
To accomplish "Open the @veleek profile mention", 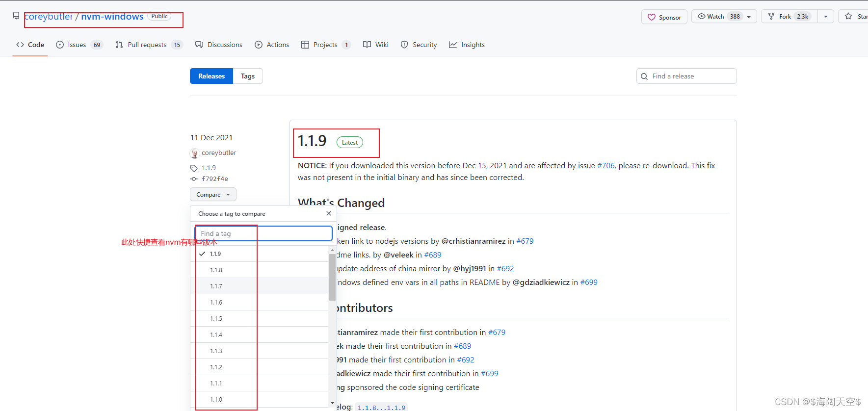I will pos(398,255).
